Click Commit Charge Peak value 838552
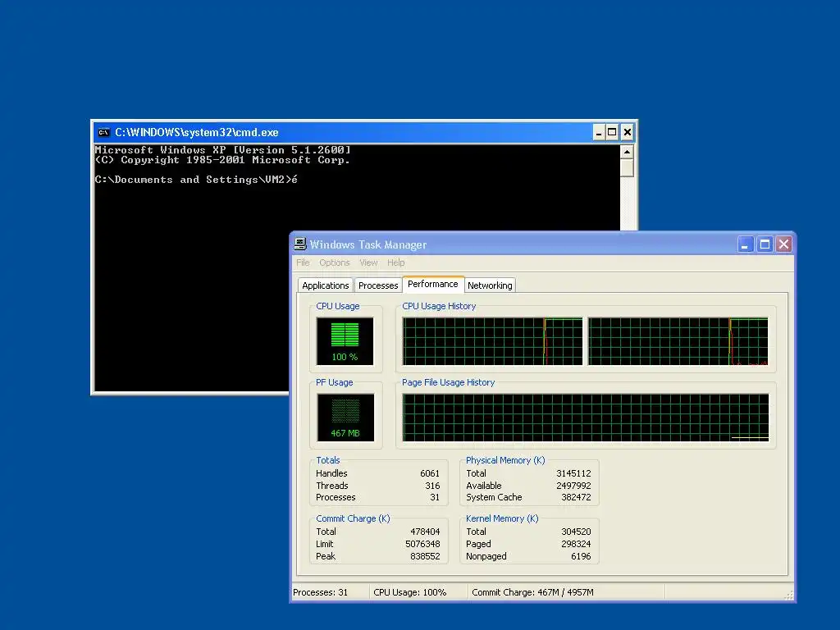This screenshot has height=630, width=840. point(426,557)
